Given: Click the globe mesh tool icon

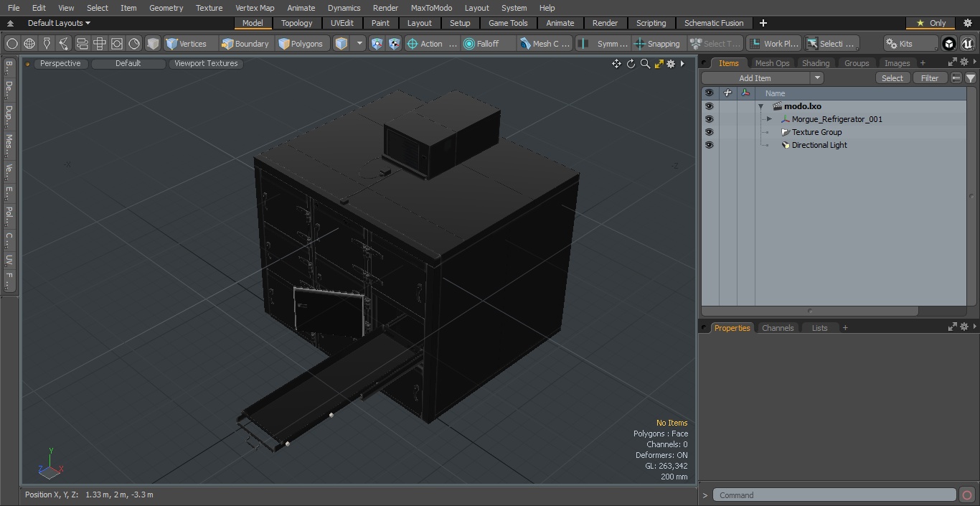Looking at the screenshot, I should [29, 44].
